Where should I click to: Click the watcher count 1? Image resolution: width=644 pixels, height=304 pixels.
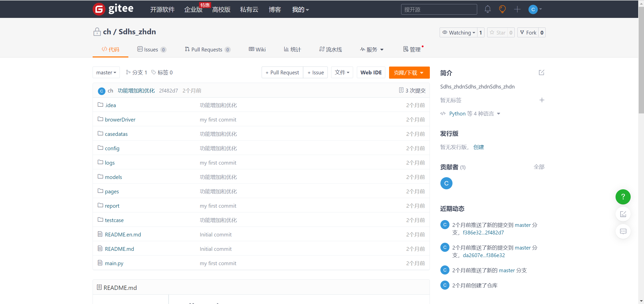[480, 33]
